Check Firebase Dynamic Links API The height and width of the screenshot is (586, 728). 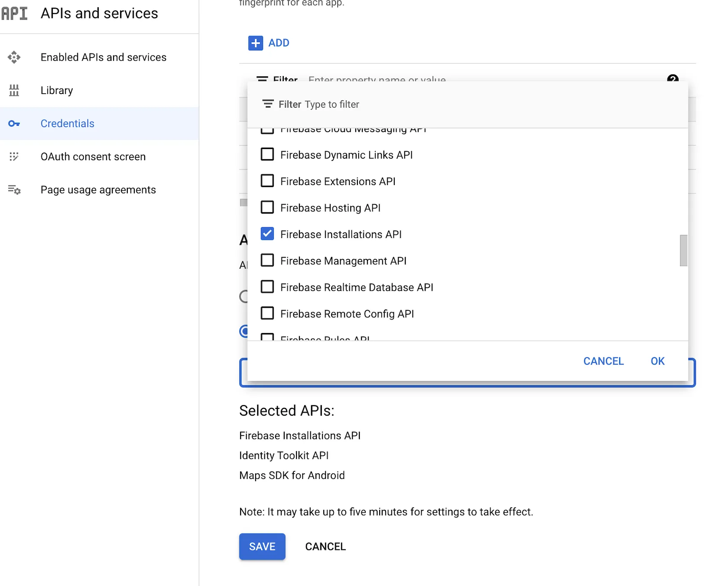267,155
